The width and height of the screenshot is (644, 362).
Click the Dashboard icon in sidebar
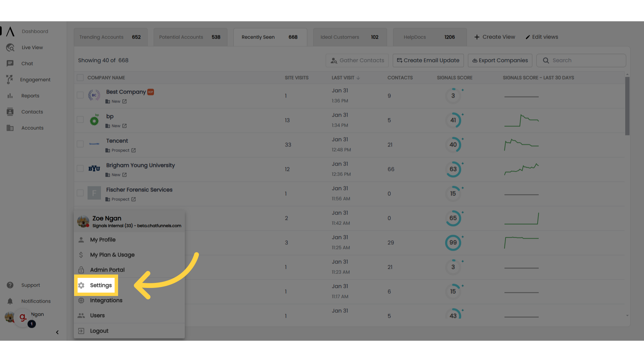[10, 31]
